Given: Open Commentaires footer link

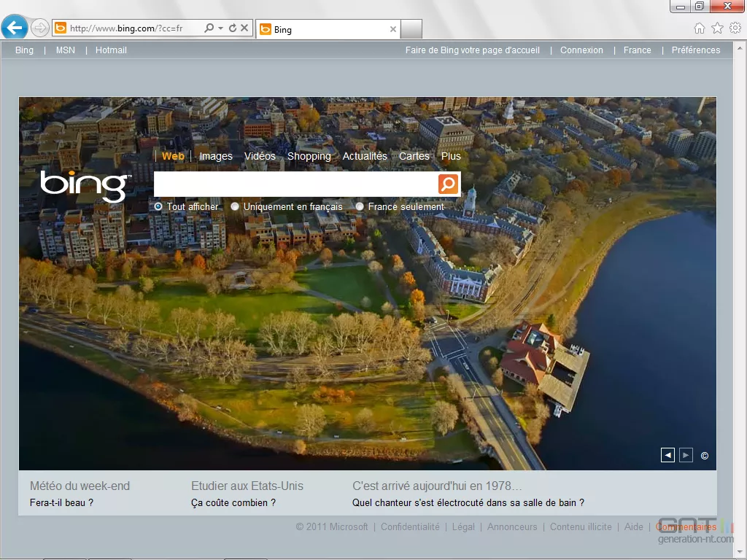Looking at the screenshot, I should pos(686,526).
